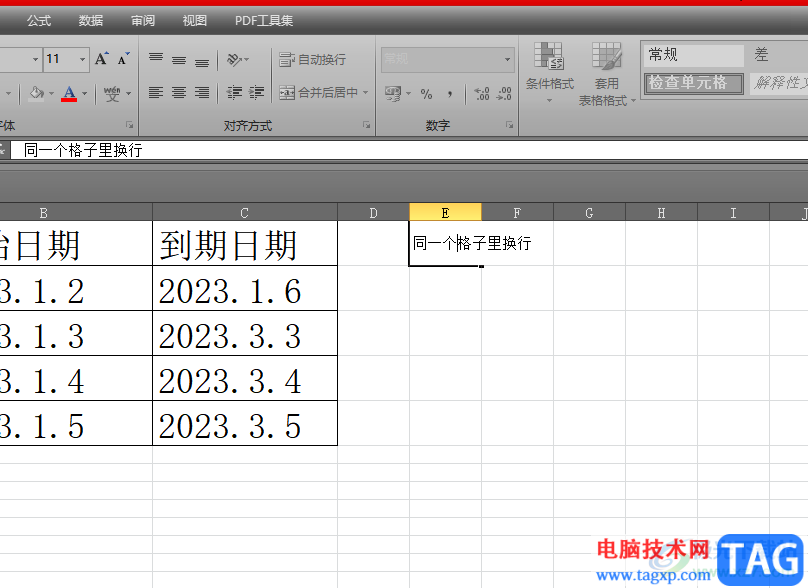
Task: Select the 检查单元格 cell style
Action: tap(694, 83)
